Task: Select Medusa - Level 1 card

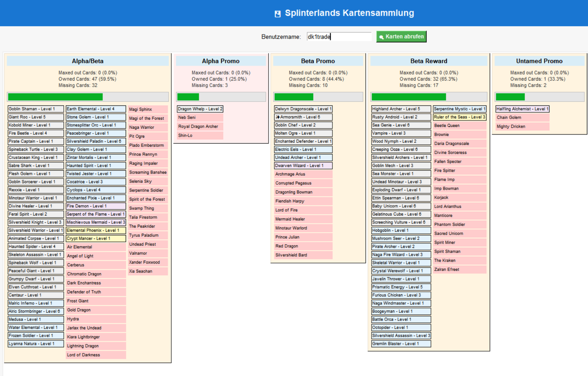Action: (36, 320)
